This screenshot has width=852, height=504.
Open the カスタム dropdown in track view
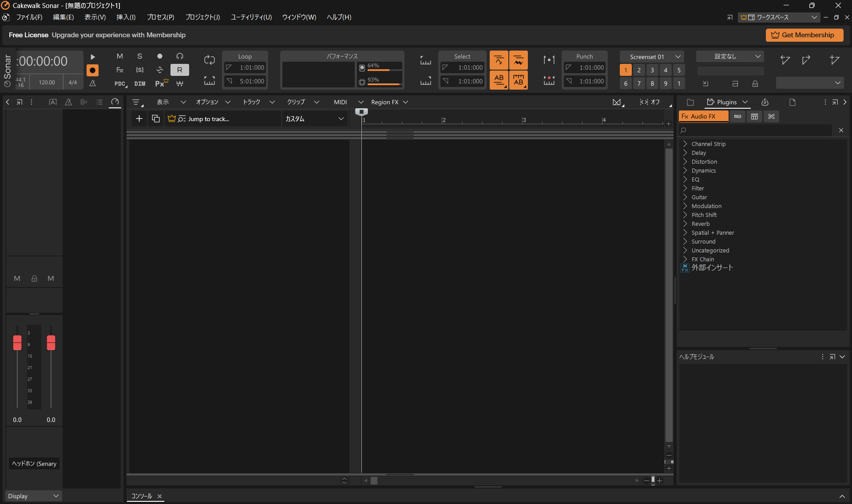(x=314, y=118)
